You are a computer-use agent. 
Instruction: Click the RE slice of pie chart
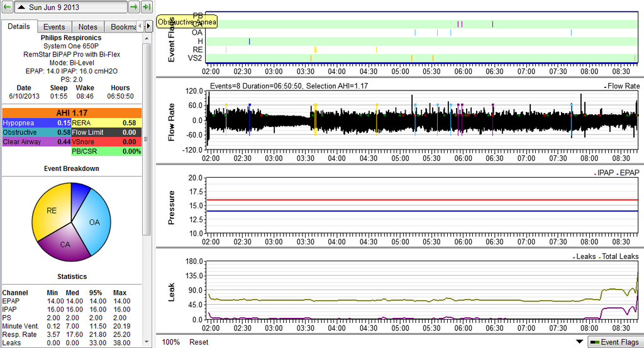pyautogui.click(x=52, y=210)
